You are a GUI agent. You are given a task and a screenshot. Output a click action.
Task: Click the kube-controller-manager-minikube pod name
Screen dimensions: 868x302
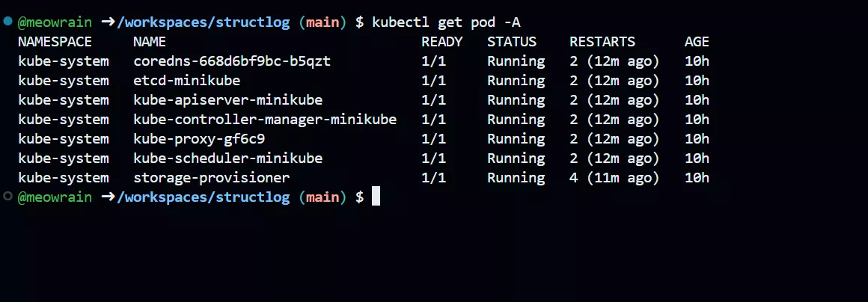click(265, 120)
